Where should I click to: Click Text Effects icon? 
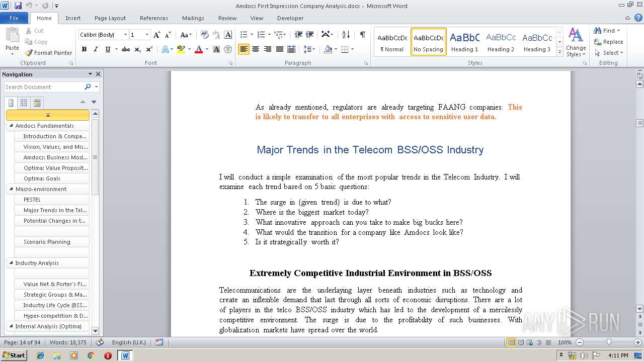click(x=165, y=49)
